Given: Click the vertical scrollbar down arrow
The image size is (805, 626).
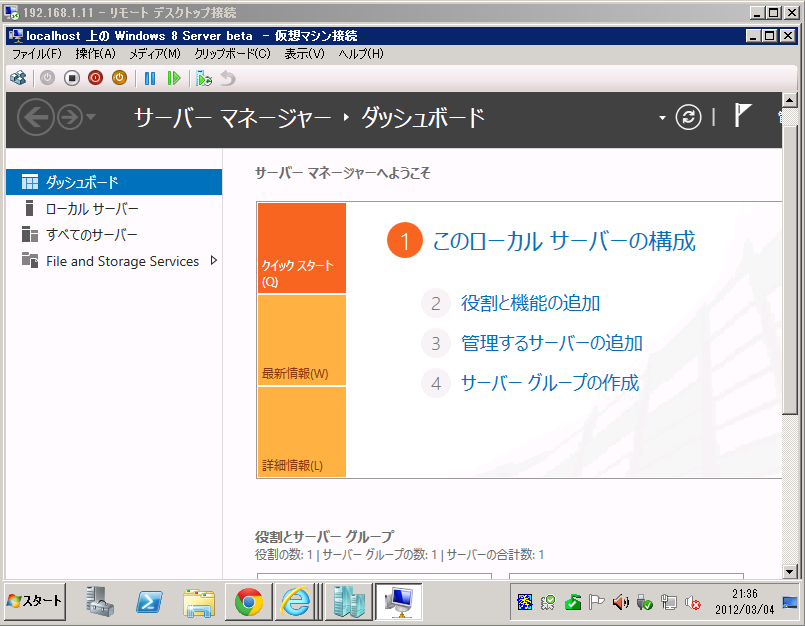Looking at the screenshot, I should pos(789,571).
